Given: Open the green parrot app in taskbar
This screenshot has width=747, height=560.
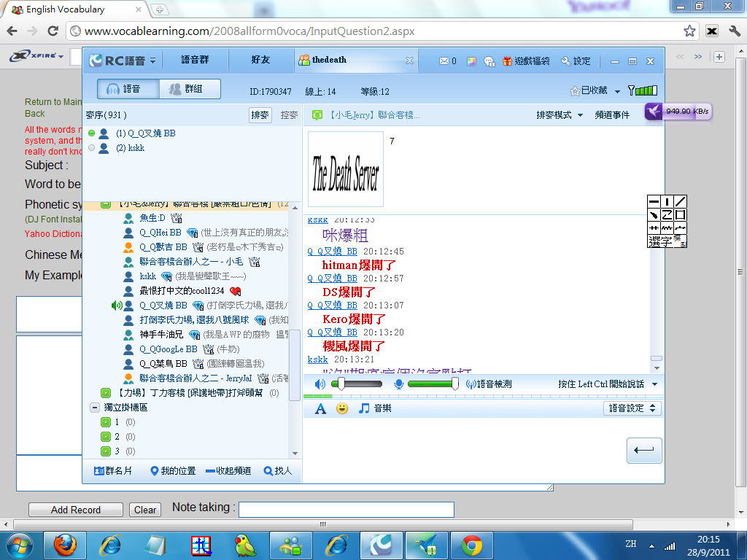Looking at the screenshot, I should click(246, 545).
